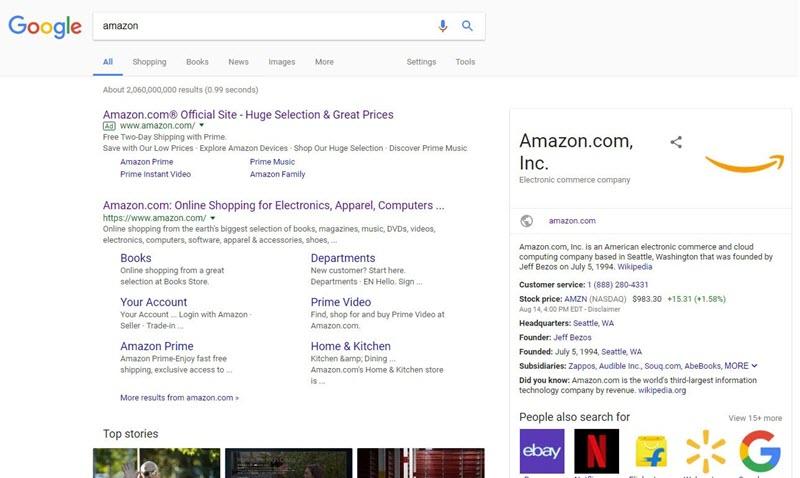Image resolution: width=800 pixels, height=478 pixels.
Task: Open the Google tile in People also search for
Action: click(x=760, y=451)
